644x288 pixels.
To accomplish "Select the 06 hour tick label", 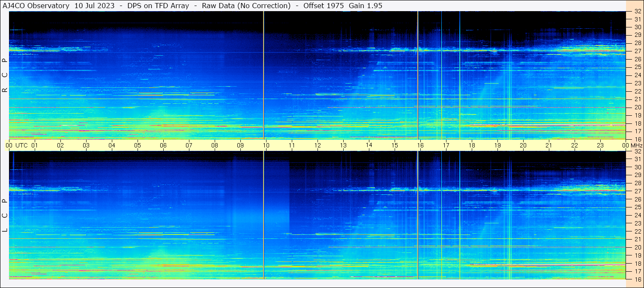I will (163, 145).
